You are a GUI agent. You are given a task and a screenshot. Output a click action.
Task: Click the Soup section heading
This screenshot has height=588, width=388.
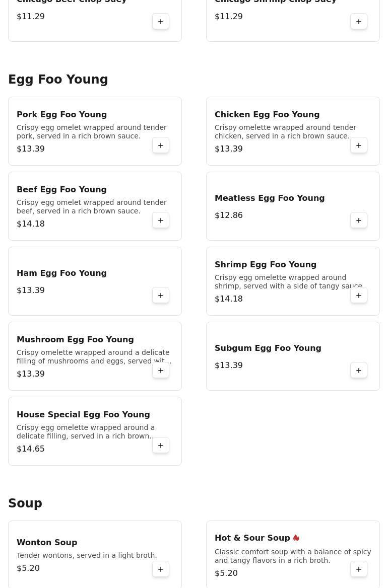(25, 503)
